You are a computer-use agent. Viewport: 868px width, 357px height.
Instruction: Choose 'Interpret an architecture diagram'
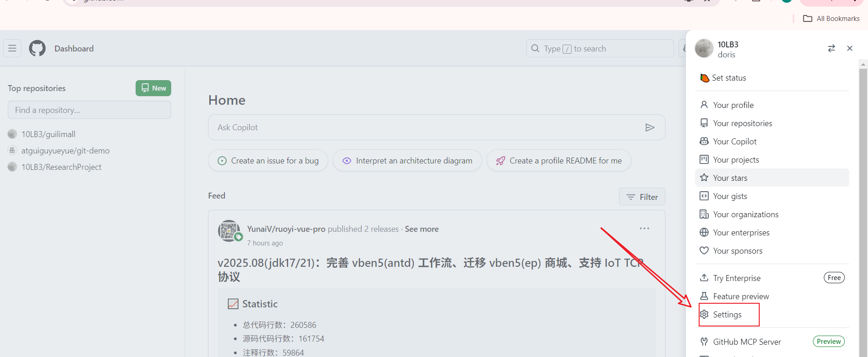[407, 161]
